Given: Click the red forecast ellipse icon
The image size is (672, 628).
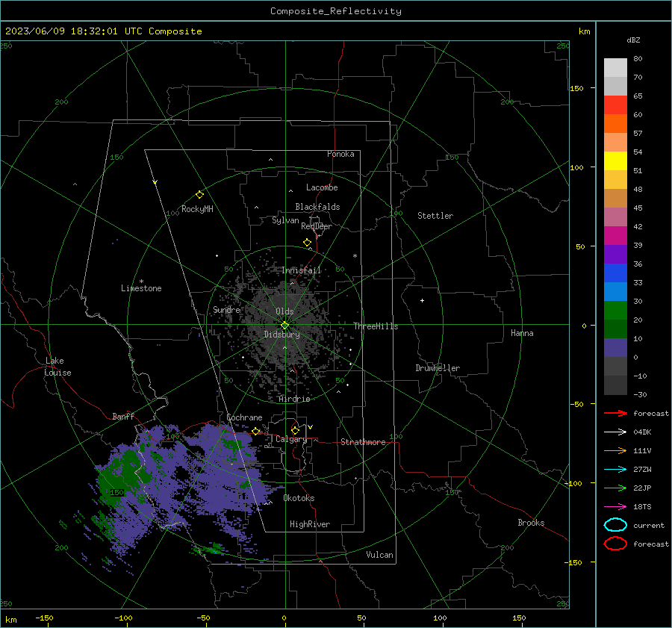Looking at the screenshot, I should [x=615, y=544].
